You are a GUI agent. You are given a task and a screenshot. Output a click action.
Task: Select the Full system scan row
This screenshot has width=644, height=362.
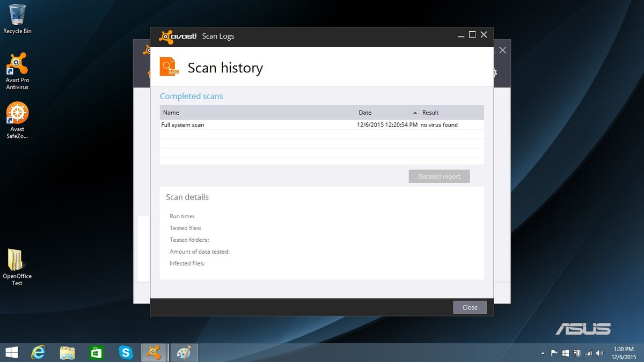point(322,125)
